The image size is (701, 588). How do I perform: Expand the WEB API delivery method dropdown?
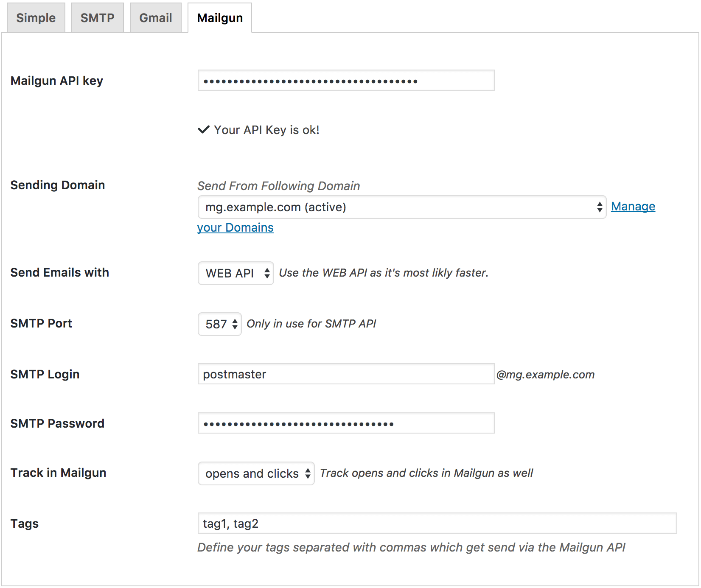(236, 273)
